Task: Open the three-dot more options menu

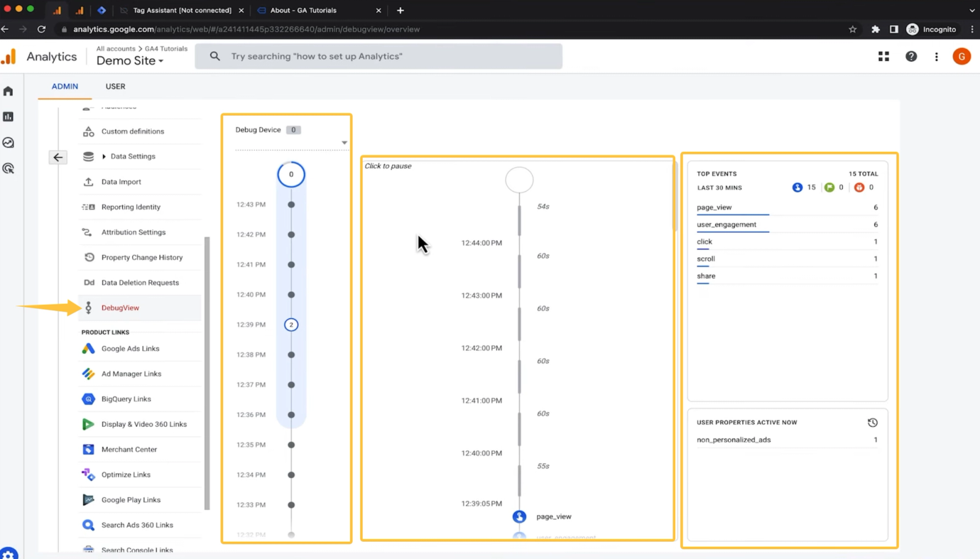Action: coord(936,56)
